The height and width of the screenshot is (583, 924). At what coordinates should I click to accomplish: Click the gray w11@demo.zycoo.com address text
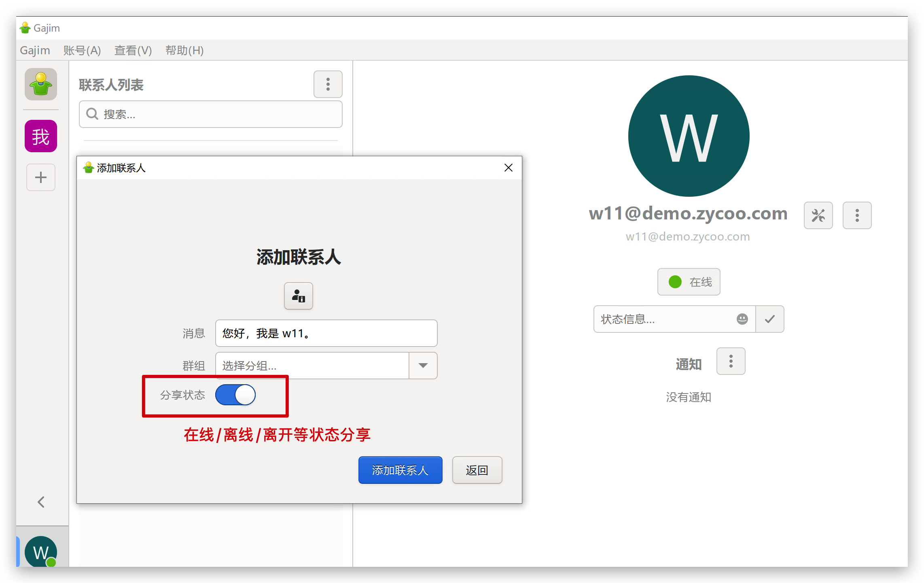pos(688,236)
